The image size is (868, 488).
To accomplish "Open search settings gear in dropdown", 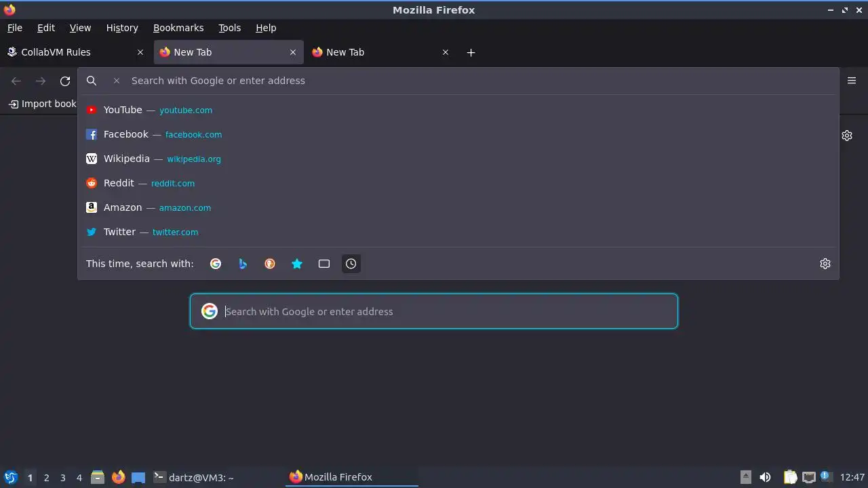I will (x=825, y=264).
